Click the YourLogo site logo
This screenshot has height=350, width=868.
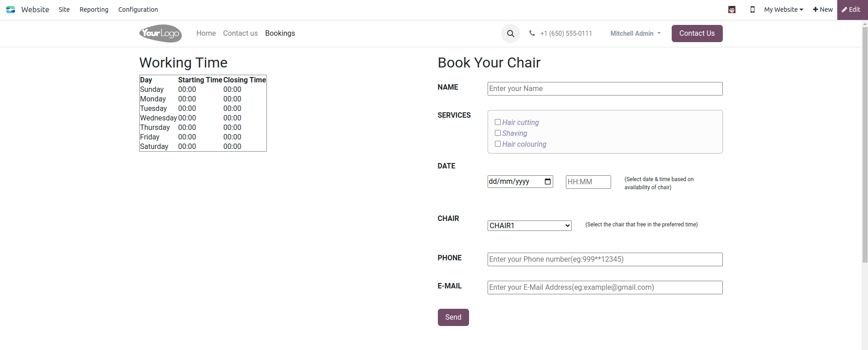[x=161, y=34]
